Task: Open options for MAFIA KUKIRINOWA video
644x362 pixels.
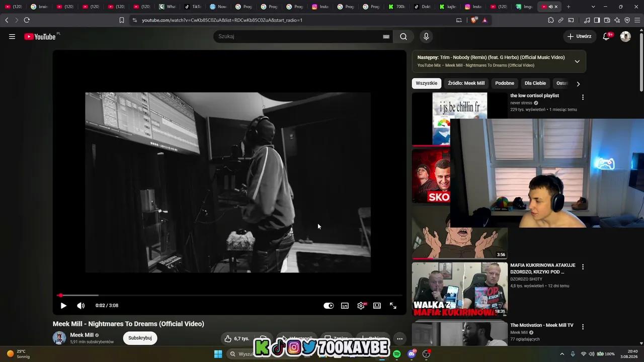Action: click(x=583, y=267)
